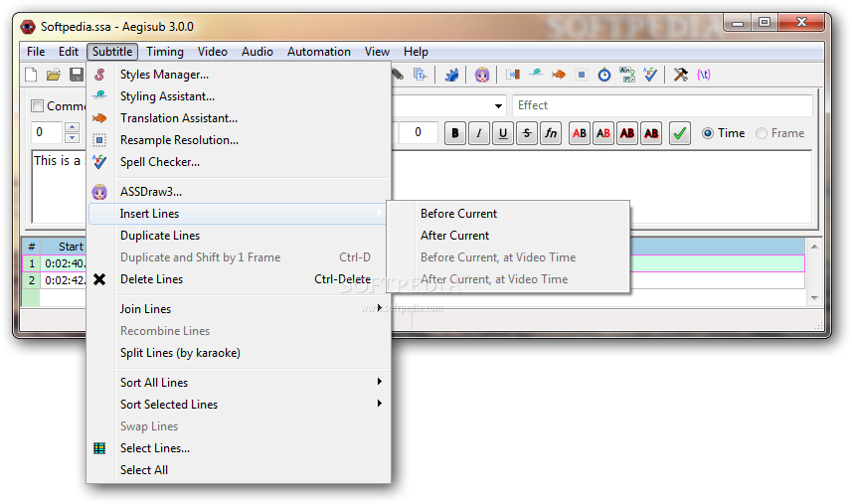Open Shift Times toolbar icon
852x504 pixels.
click(x=512, y=75)
